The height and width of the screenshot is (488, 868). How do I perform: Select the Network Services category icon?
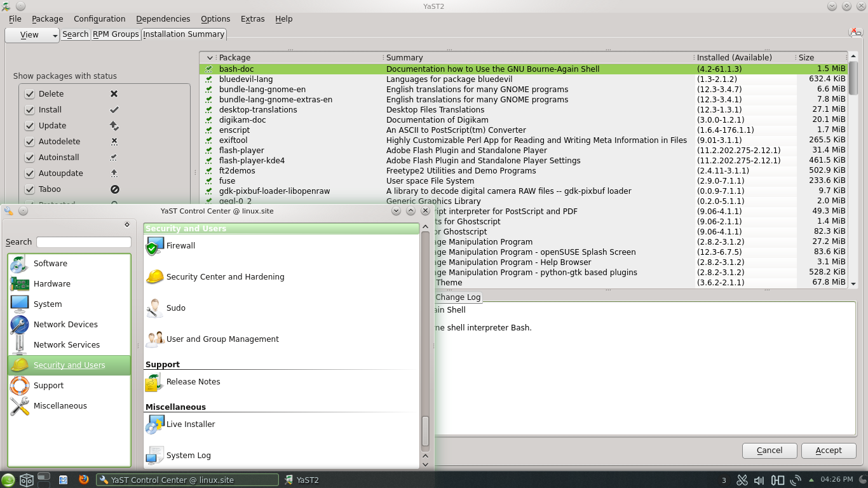click(x=20, y=345)
